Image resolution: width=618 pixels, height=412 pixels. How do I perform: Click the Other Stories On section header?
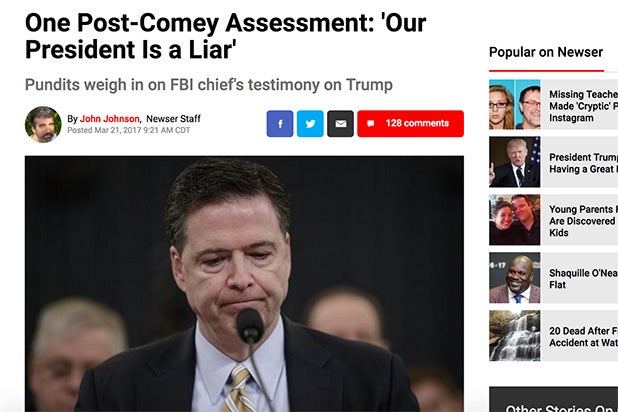[x=561, y=408]
